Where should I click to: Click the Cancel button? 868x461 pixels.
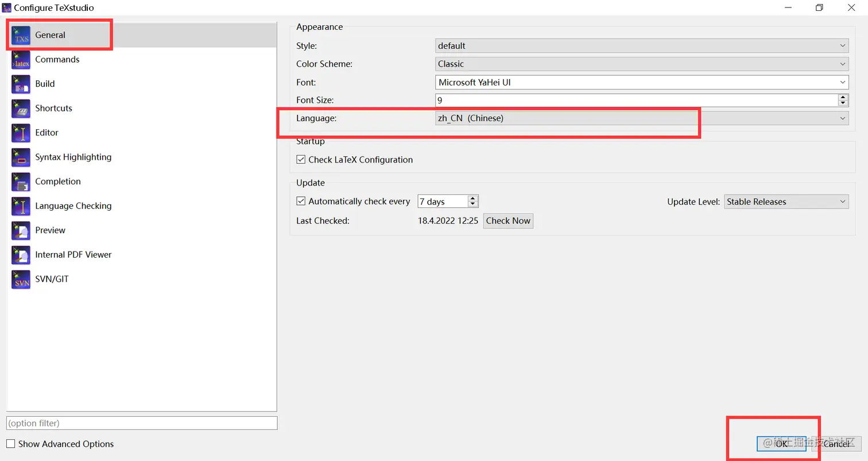coord(836,444)
